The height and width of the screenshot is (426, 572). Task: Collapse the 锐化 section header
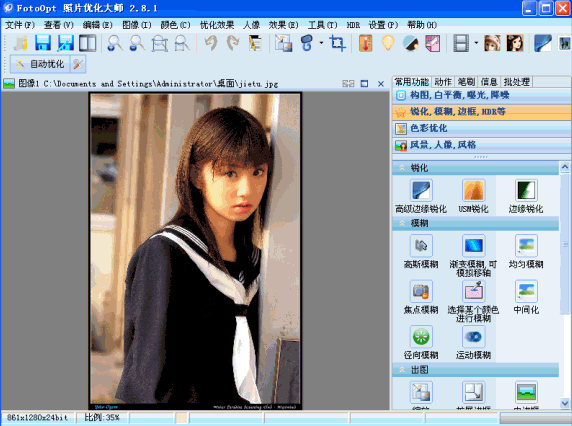coord(476,168)
